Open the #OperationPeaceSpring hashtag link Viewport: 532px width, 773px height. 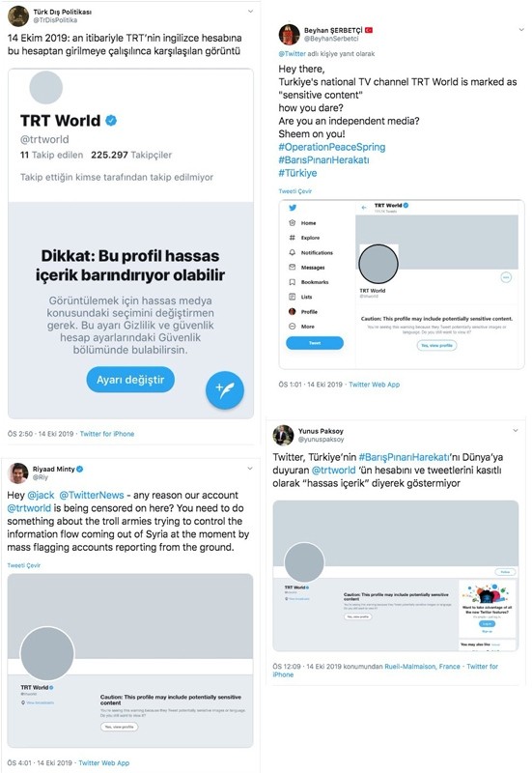tap(332, 147)
